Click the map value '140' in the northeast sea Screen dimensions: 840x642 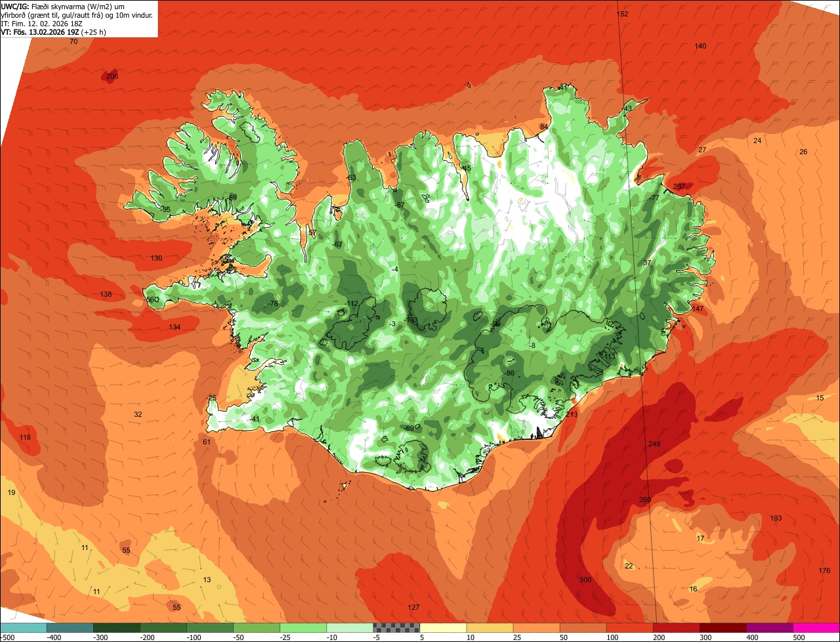(700, 46)
